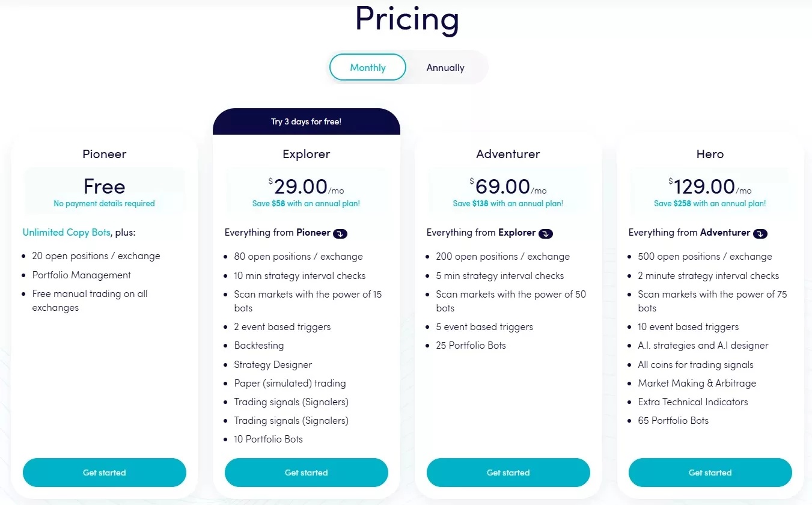The image size is (812, 505).
Task: Select the Pioneer plan title
Action: [x=105, y=154]
